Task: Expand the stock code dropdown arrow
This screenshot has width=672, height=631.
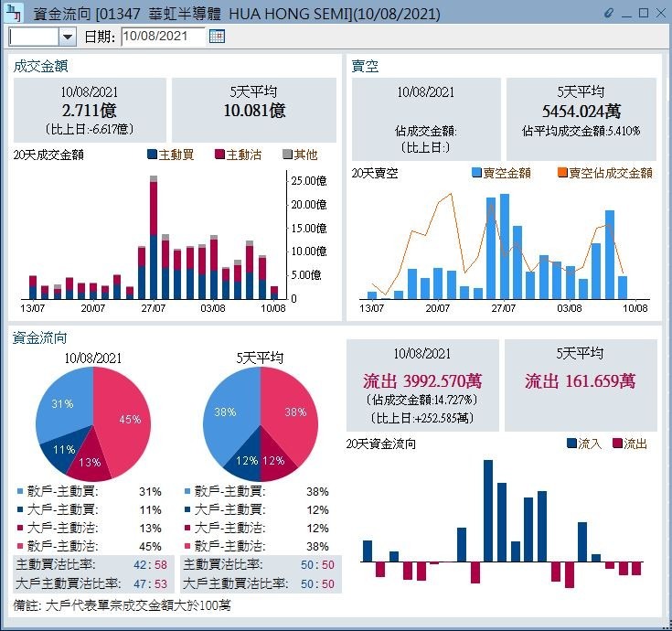Action: pos(68,37)
